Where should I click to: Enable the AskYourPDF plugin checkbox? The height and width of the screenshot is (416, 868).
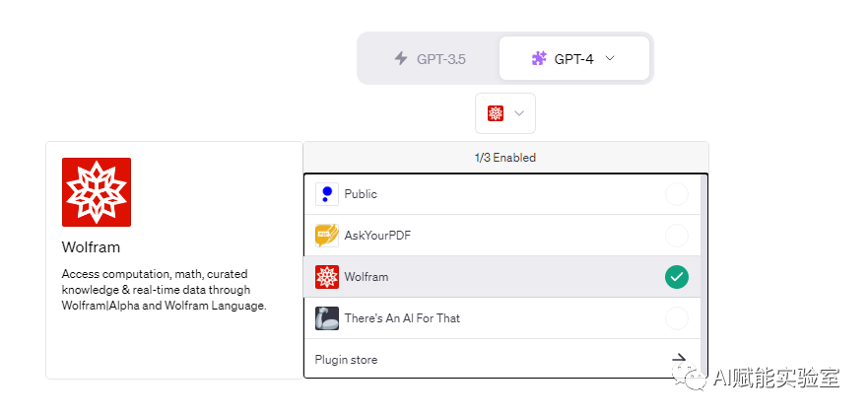(x=677, y=236)
